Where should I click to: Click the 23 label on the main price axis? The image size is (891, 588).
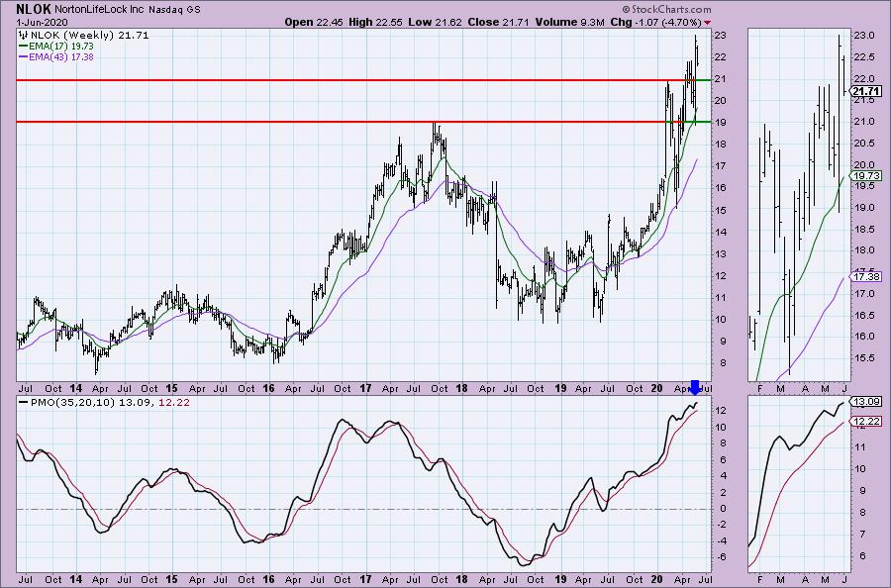click(x=720, y=36)
